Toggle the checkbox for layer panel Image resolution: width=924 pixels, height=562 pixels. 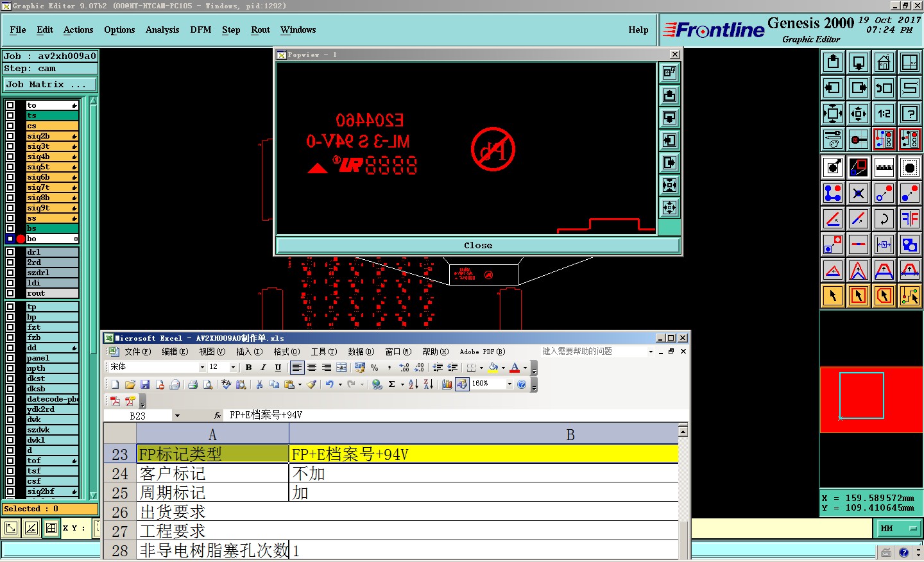[x=10, y=358]
